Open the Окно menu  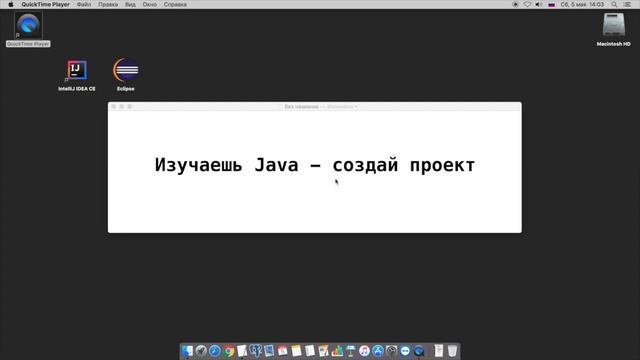150,4
